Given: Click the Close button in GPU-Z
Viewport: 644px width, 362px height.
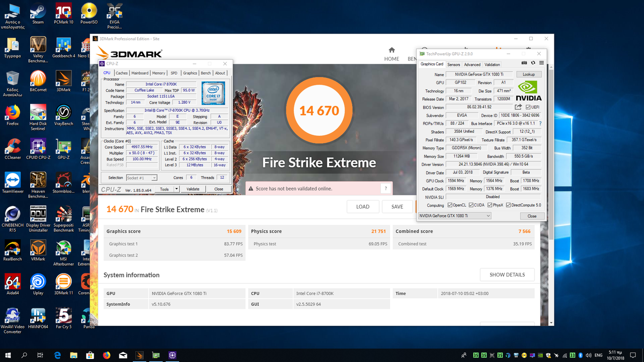Looking at the screenshot, I should coord(532,216).
